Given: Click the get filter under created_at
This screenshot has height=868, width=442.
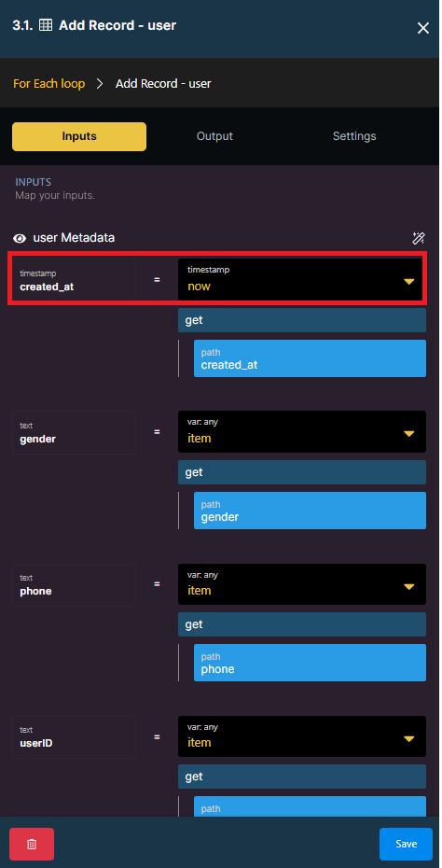Looking at the screenshot, I should 302,320.
